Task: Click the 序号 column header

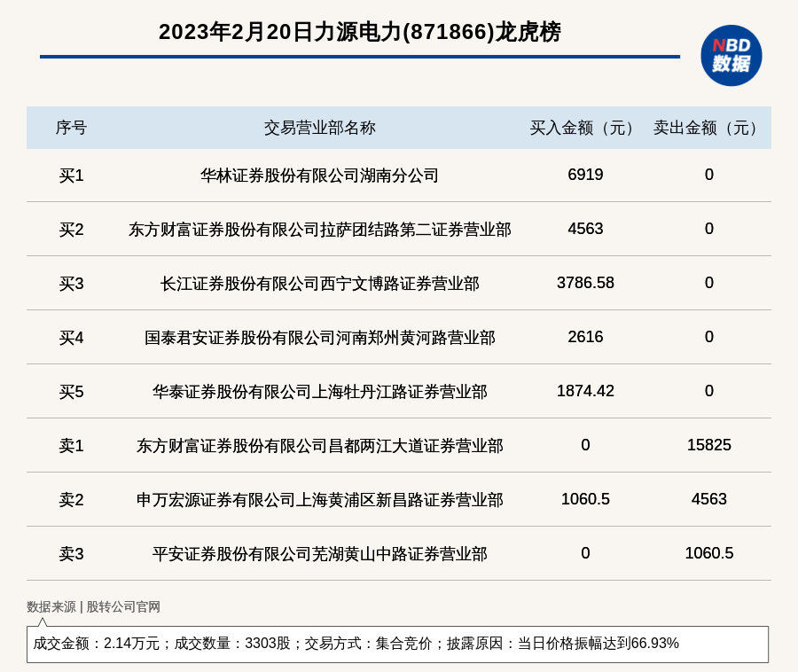Action: click(71, 128)
